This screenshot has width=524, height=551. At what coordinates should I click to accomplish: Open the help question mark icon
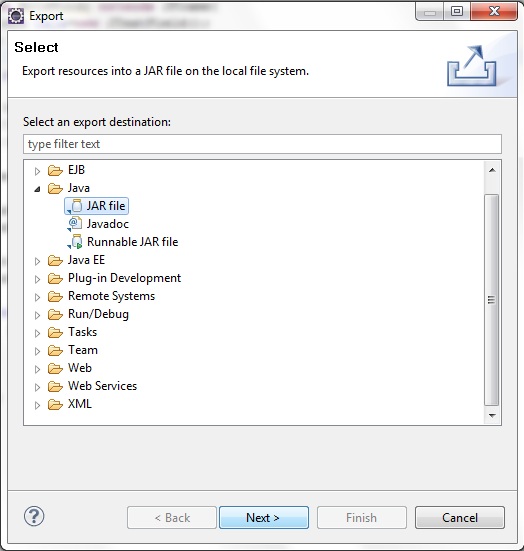[34, 517]
